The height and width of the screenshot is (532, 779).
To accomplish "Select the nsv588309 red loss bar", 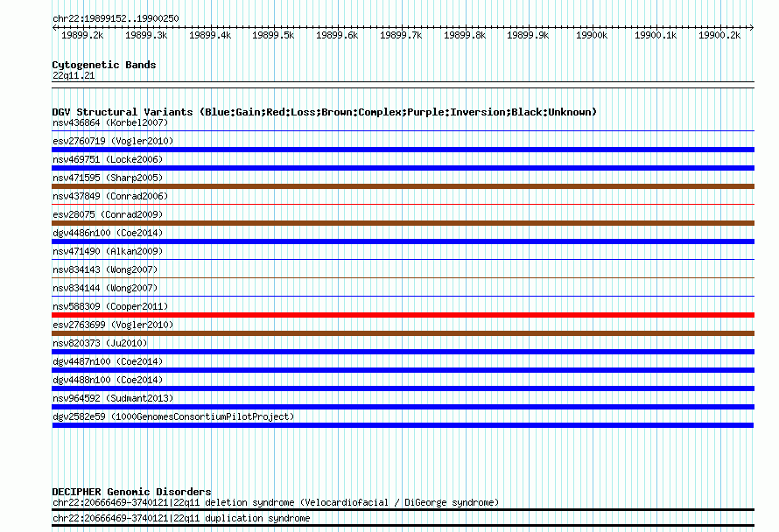I will coord(403,315).
